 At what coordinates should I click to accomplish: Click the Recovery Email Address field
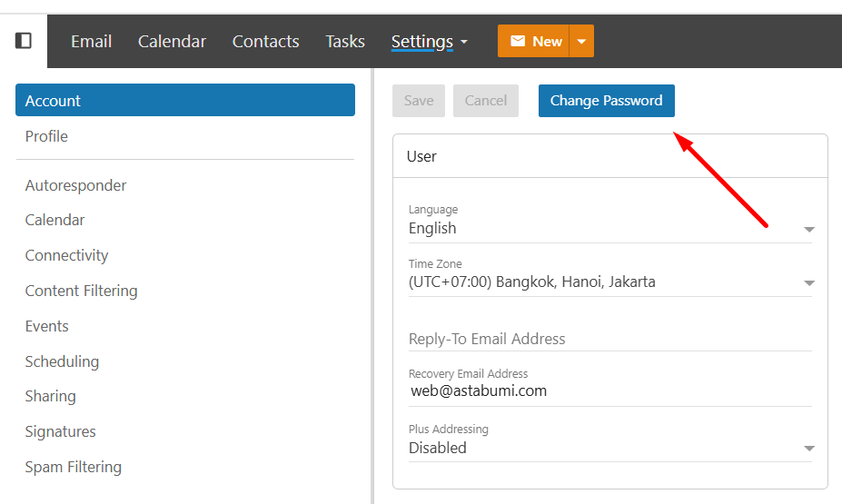[x=609, y=391]
